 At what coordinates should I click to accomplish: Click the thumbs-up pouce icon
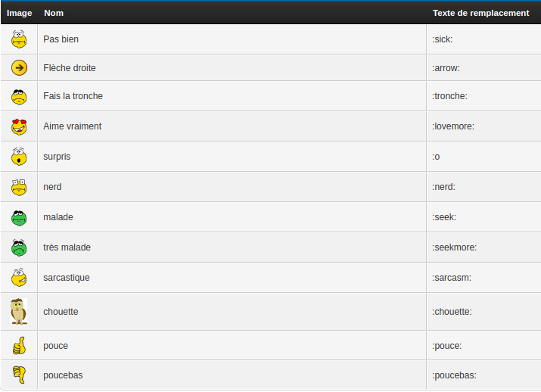20,346
